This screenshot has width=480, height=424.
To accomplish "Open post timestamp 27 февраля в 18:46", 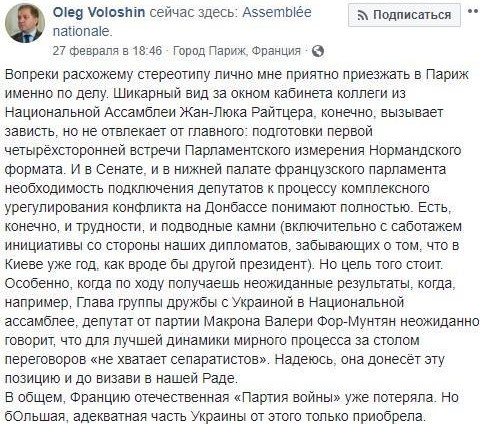I will click(107, 51).
